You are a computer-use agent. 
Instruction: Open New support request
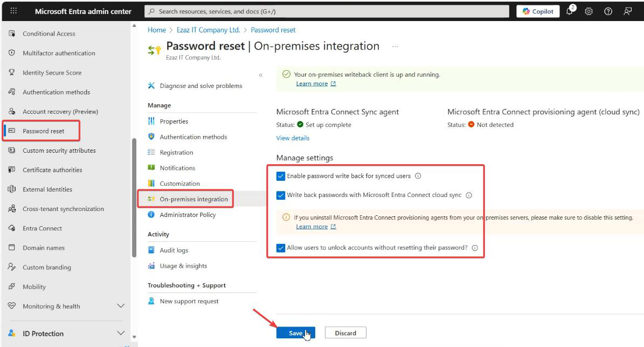tap(189, 301)
